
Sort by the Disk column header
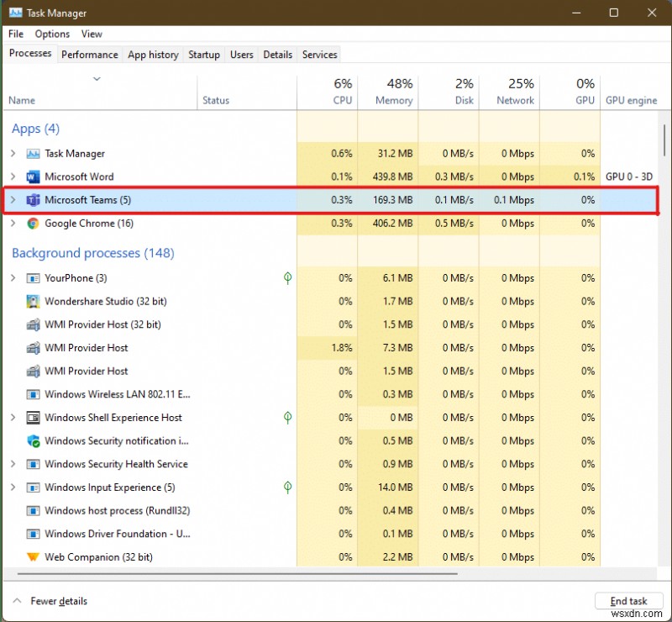coord(449,92)
